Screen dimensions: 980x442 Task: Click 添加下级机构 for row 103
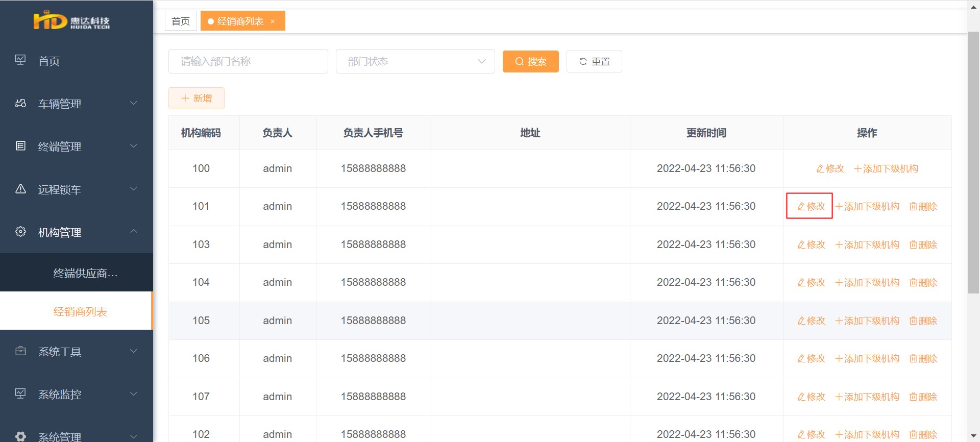(x=867, y=244)
